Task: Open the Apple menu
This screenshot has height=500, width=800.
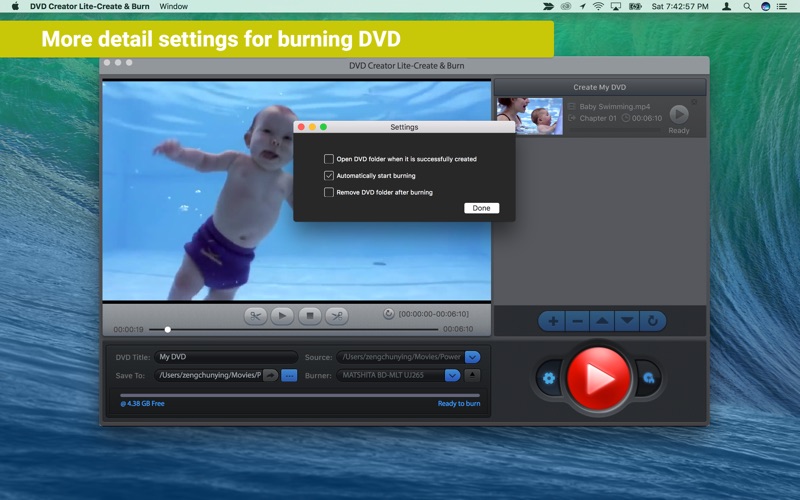Action: click(x=15, y=6)
